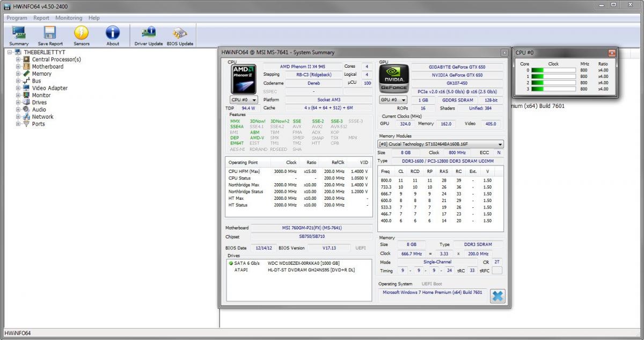Screen dimensions: 644x340
Task: Click core 1 clock bar
Action: [553, 76]
